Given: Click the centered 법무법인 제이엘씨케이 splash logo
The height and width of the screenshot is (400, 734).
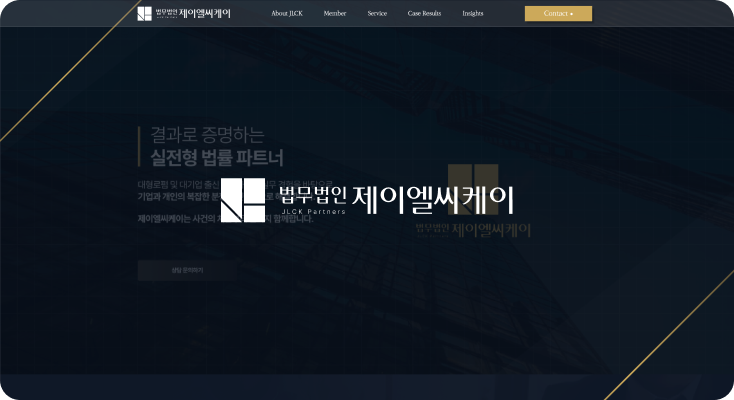Looking at the screenshot, I should (x=367, y=200).
